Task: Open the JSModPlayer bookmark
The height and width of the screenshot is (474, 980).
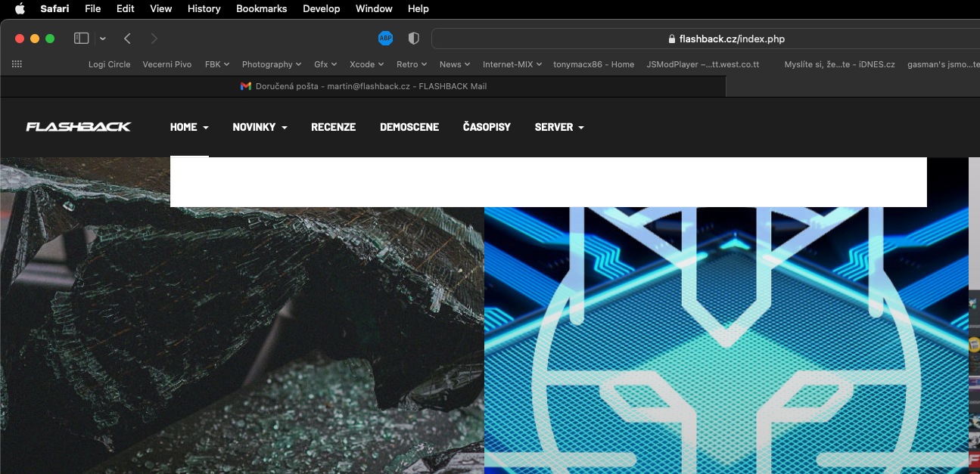Action: 703,64
